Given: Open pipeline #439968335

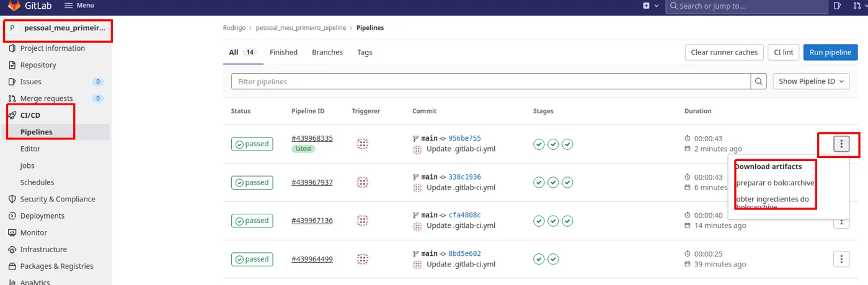Looking at the screenshot, I should pos(312,138).
